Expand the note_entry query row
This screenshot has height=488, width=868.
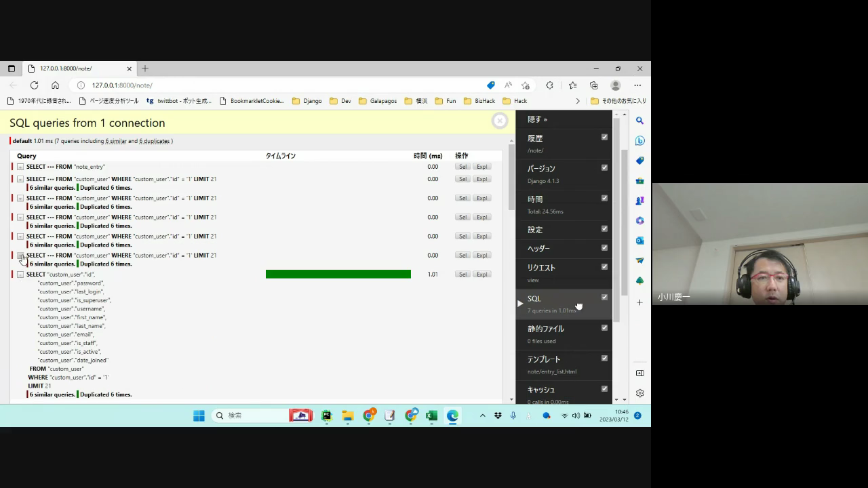click(20, 167)
